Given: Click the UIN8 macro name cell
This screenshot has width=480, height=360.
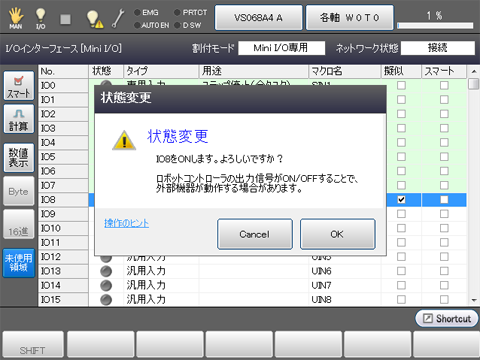Looking at the screenshot, I should [345, 300].
